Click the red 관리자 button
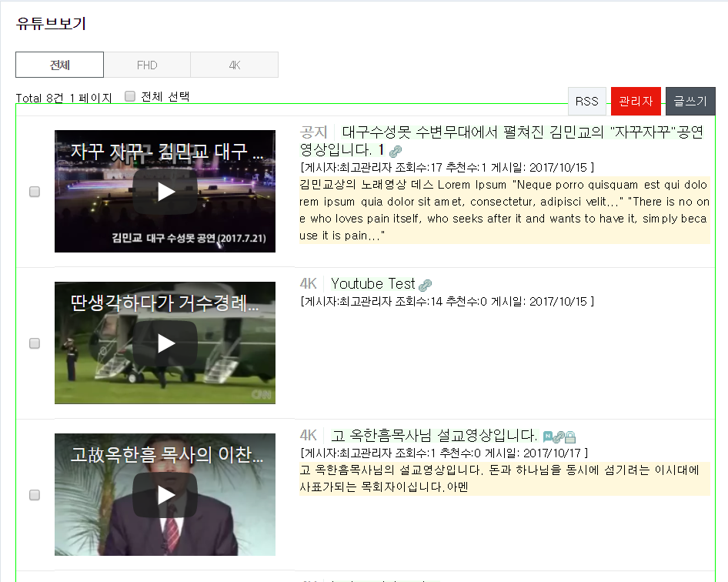 click(636, 102)
